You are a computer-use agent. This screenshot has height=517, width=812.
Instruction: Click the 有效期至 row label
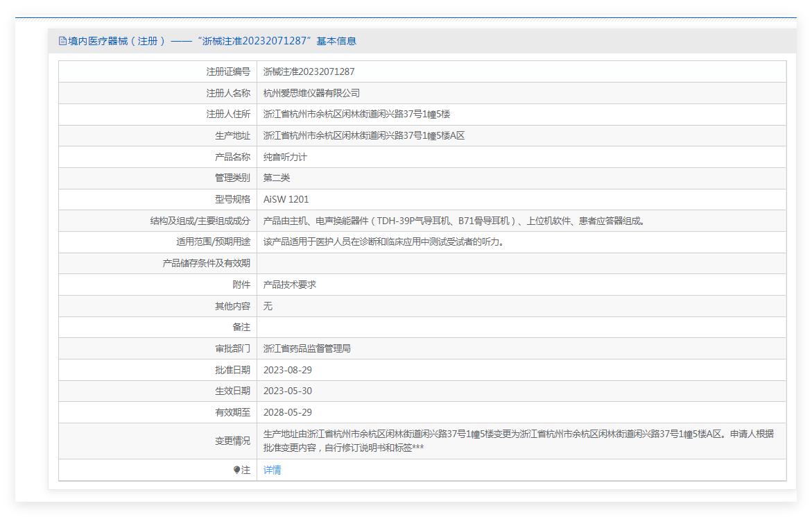[232, 412]
